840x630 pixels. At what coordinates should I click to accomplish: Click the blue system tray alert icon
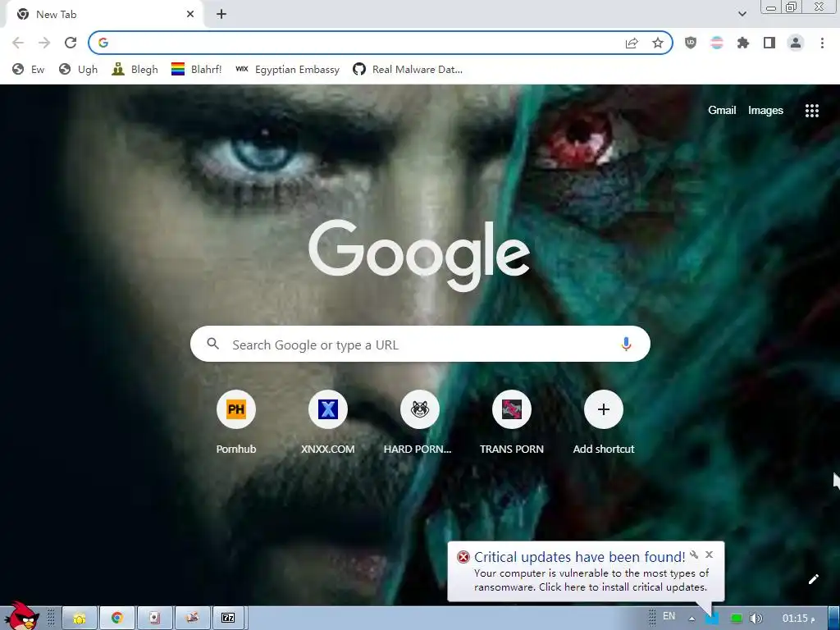[x=711, y=619]
